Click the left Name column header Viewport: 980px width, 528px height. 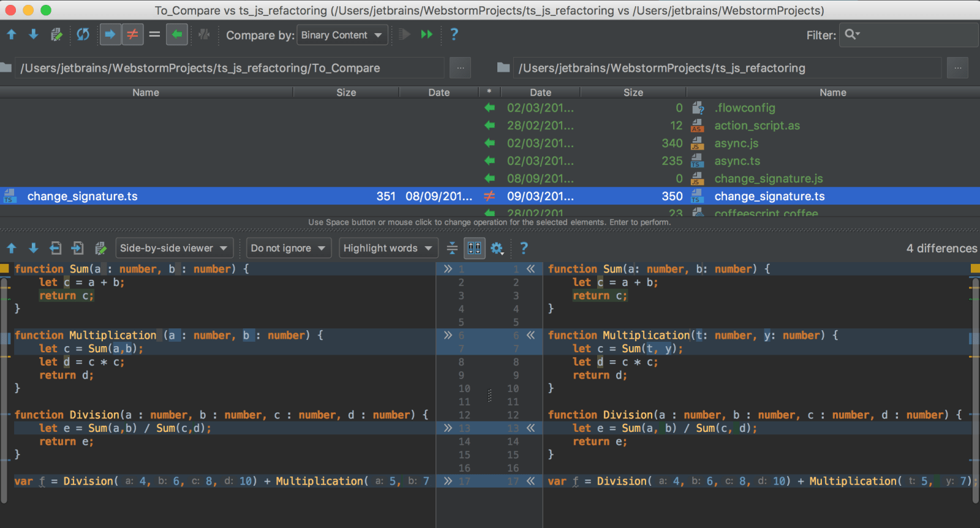[x=146, y=92]
